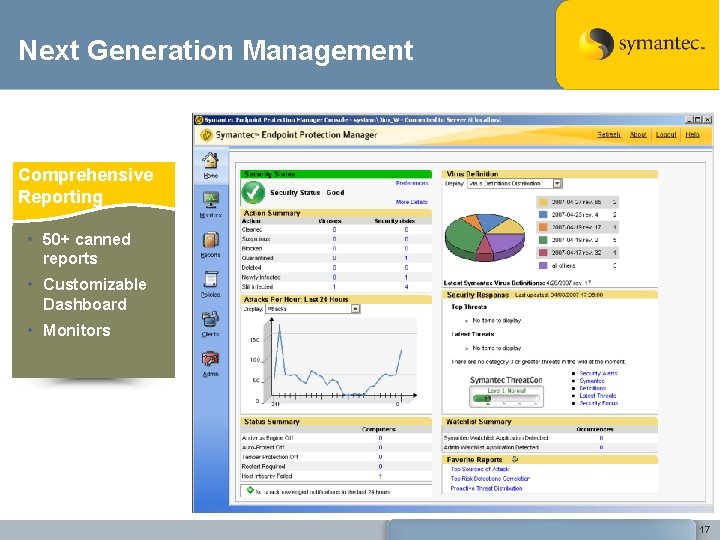Viewport: 720px width, 540px height.
Task: Open Proactive Threat Distribution report
Action: [x=486, y=488]
